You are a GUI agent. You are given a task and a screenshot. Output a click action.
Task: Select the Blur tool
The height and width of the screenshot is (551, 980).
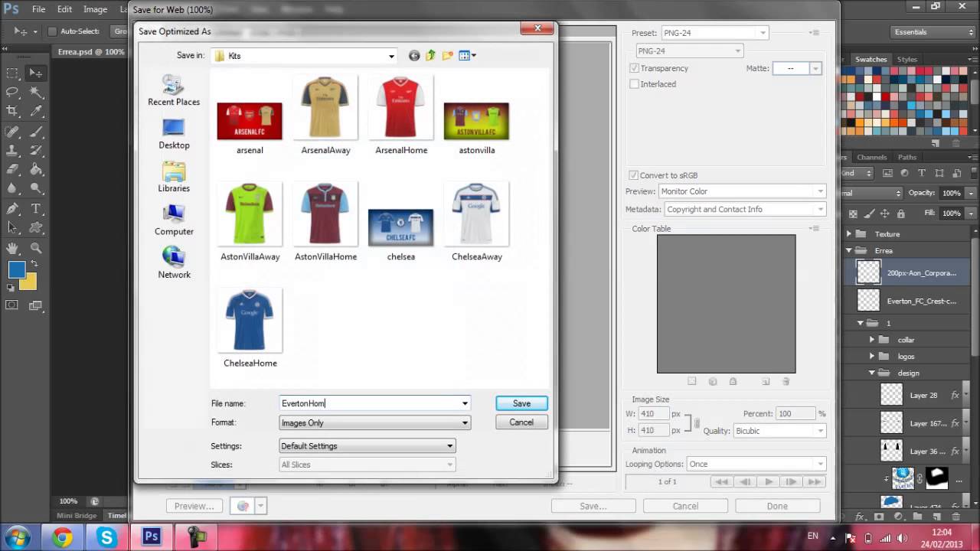(x=12, y=189)
